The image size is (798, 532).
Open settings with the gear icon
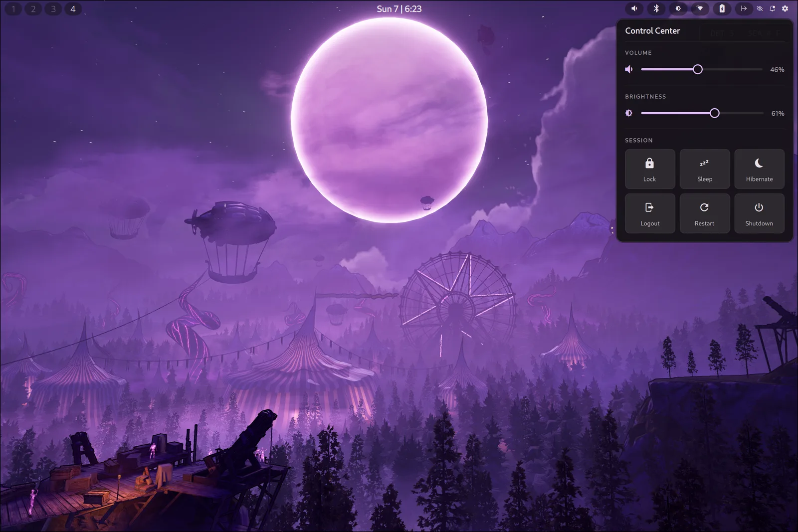click(785, 8)
